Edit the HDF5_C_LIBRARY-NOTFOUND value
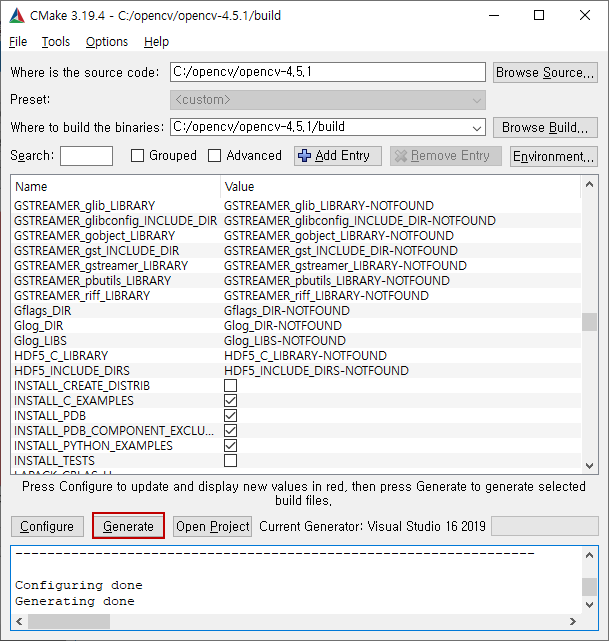This screenshot has width=609, height=641. coord(305,356)
